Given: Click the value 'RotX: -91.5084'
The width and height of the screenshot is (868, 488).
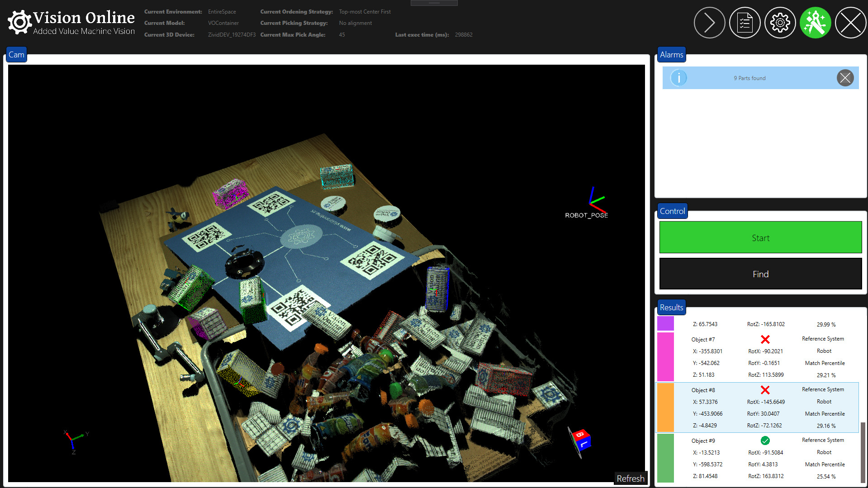Looking at the screenshot, I should pos(765,453).
